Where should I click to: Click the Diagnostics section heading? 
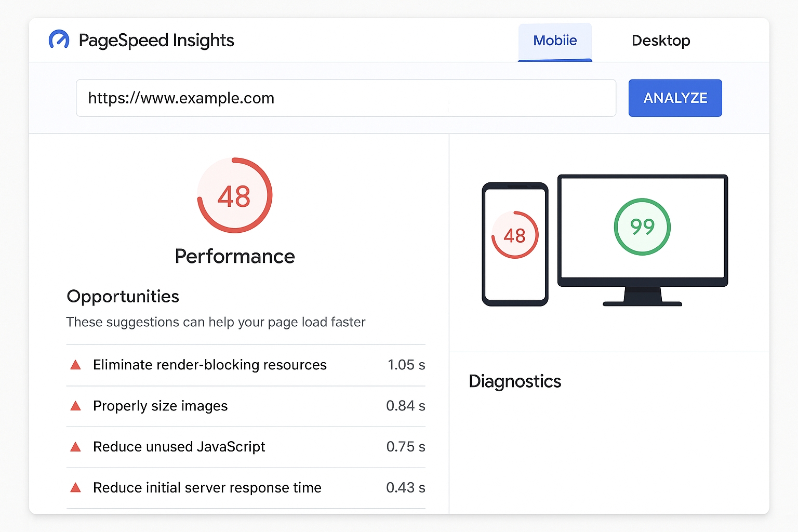tap(514, 381)
